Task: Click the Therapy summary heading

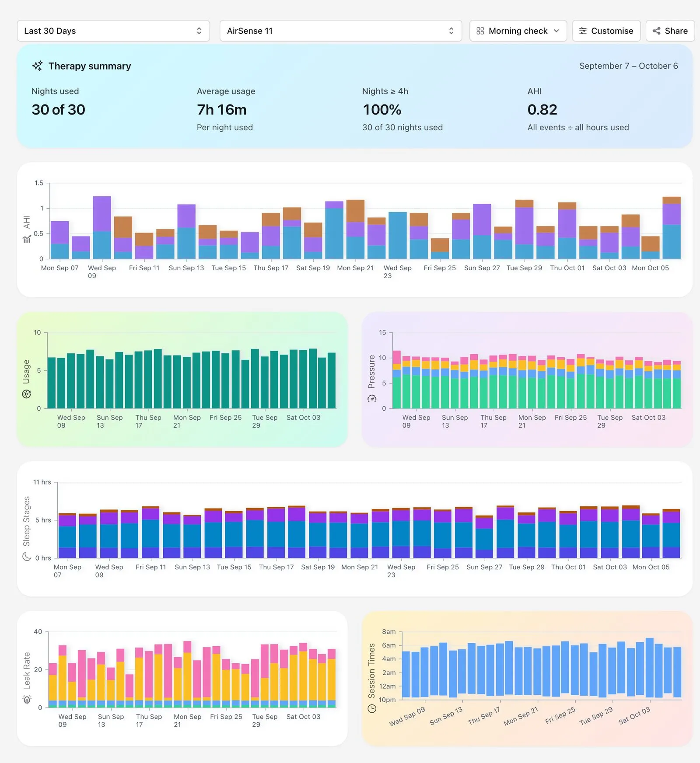Action: click(90, 66)
